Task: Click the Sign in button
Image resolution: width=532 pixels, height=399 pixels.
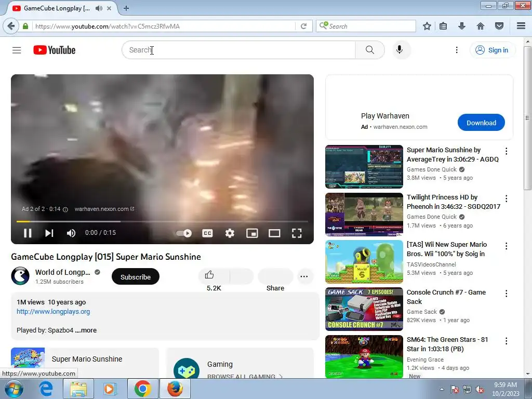Action: click(493, 50)
